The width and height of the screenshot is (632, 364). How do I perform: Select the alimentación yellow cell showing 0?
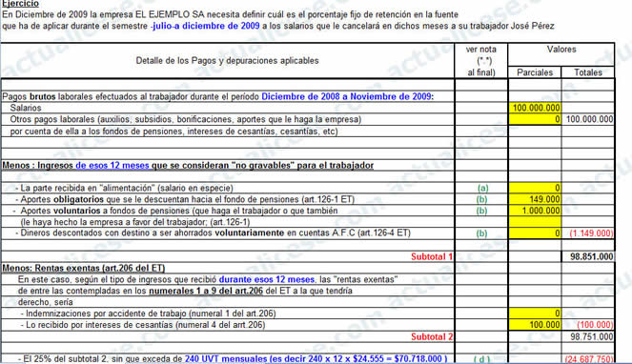535,188
